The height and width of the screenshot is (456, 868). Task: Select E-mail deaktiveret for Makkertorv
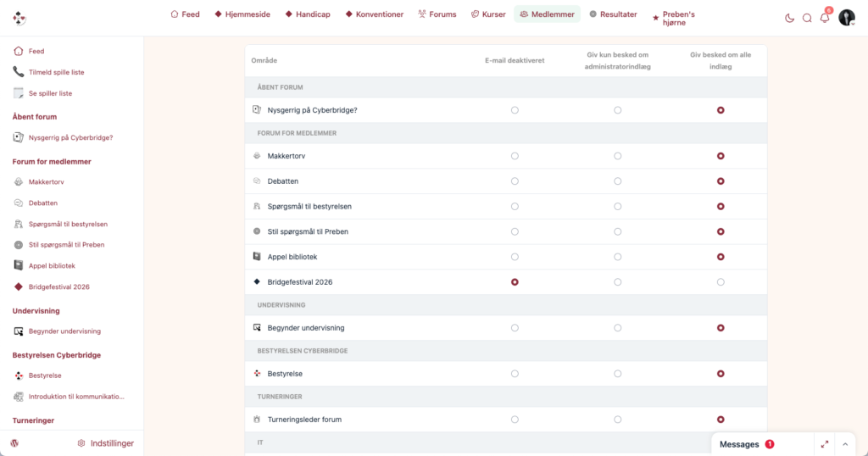[515, 156]
